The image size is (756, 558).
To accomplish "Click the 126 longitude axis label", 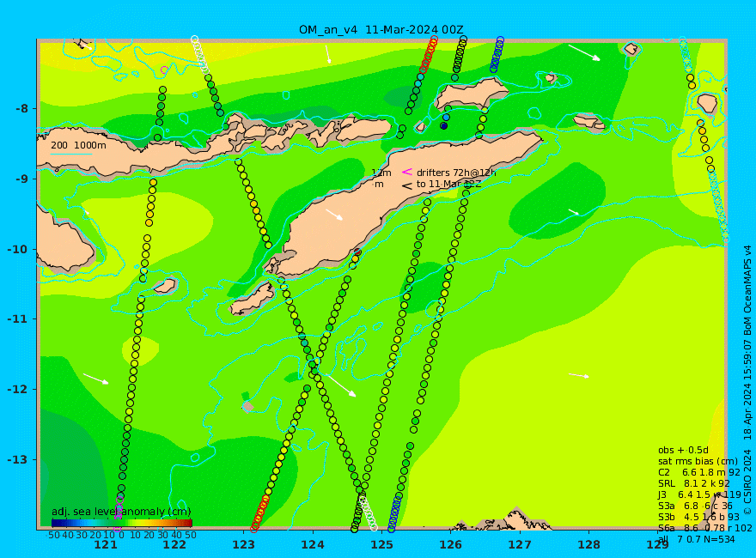I will tap(451, 544).
